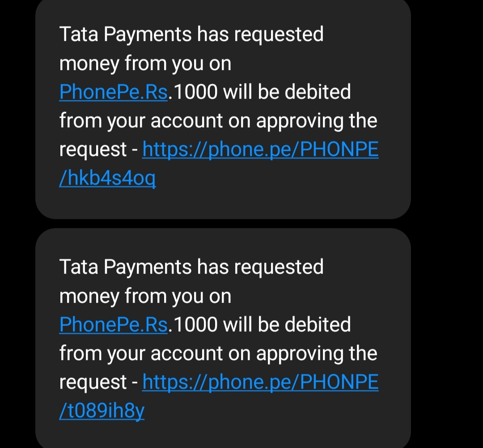Click "https://phone.pe/PHONPE" text in the first message

pyautogui.click(x=260, y=150)
